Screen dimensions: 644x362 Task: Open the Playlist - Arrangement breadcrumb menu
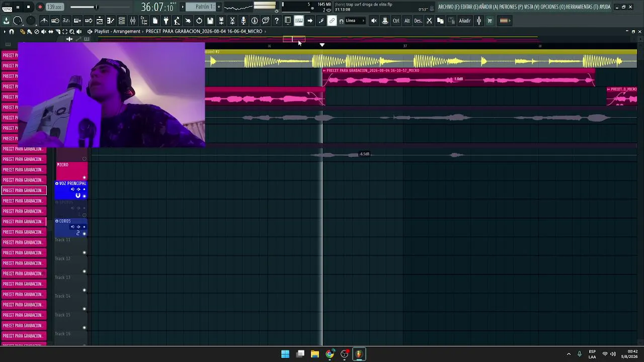point(117,31)
